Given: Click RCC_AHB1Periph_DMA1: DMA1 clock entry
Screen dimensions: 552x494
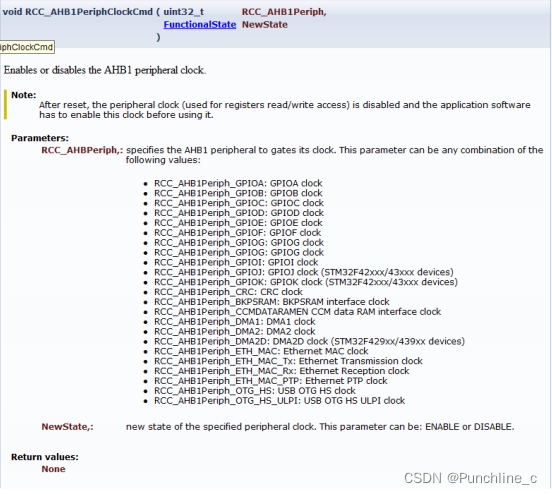Looking at the screenshot, I should 234,321.
